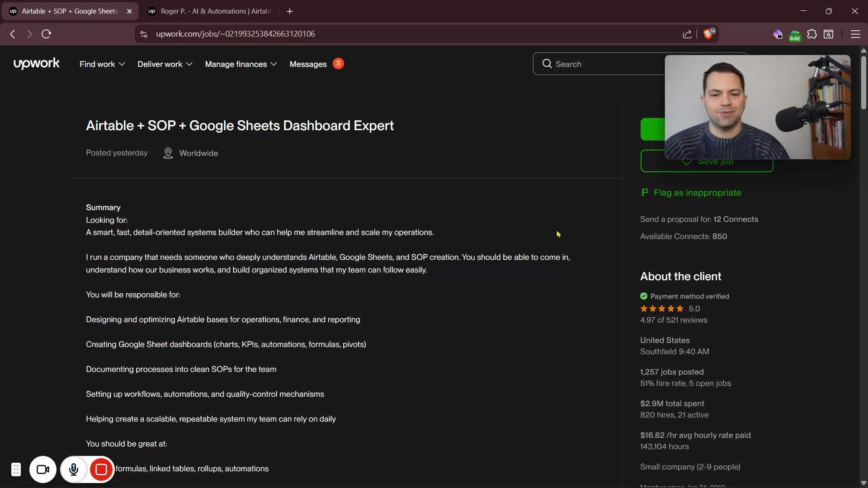Toggle the camera in recorder toolbar
The image size is (868, 488).
(43, 469)
